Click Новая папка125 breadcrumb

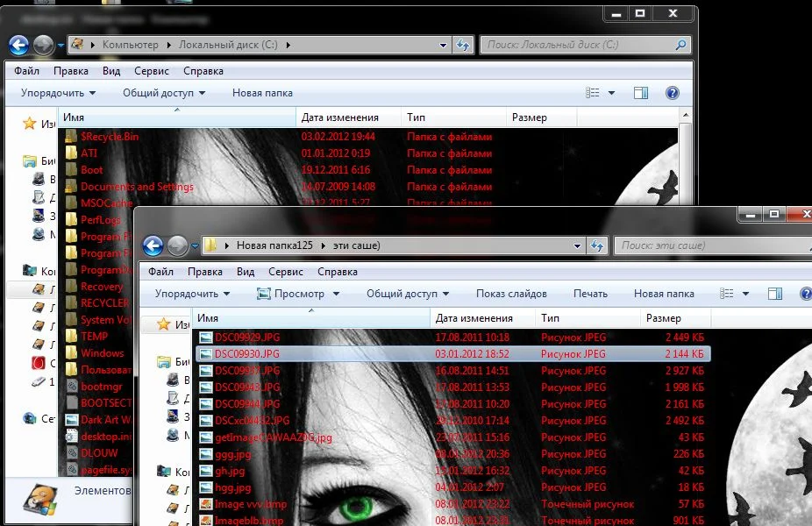pyautogui.click(x=274, y=245)
